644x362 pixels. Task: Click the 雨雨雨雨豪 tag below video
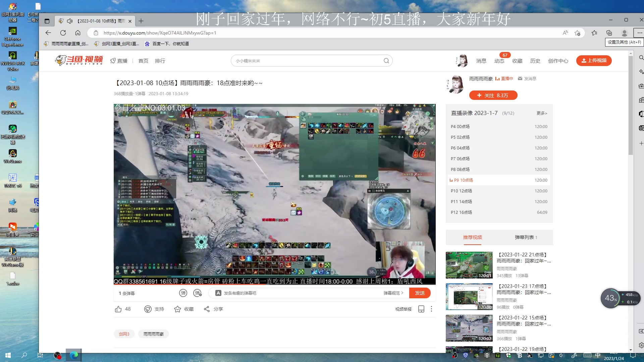[x=154, y=334]
